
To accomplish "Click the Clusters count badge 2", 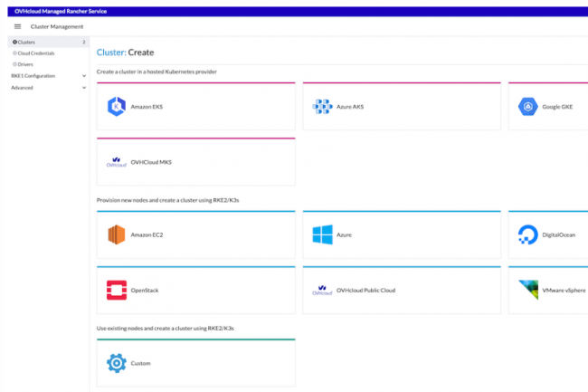I will point(84,42).
